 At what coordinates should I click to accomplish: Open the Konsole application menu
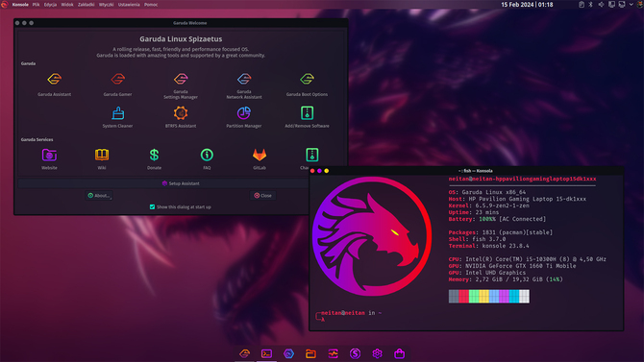coord(20,5)
